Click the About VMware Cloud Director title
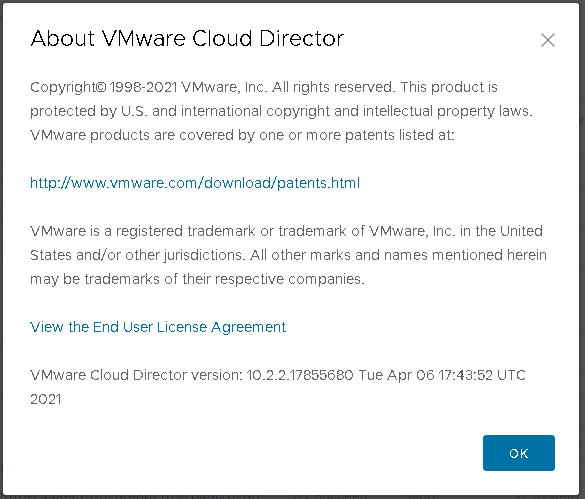 click(187, 38)
